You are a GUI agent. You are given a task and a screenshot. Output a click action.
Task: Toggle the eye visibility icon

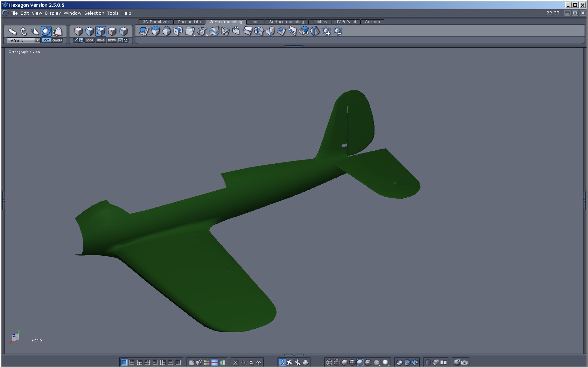[x=259, y=362]
